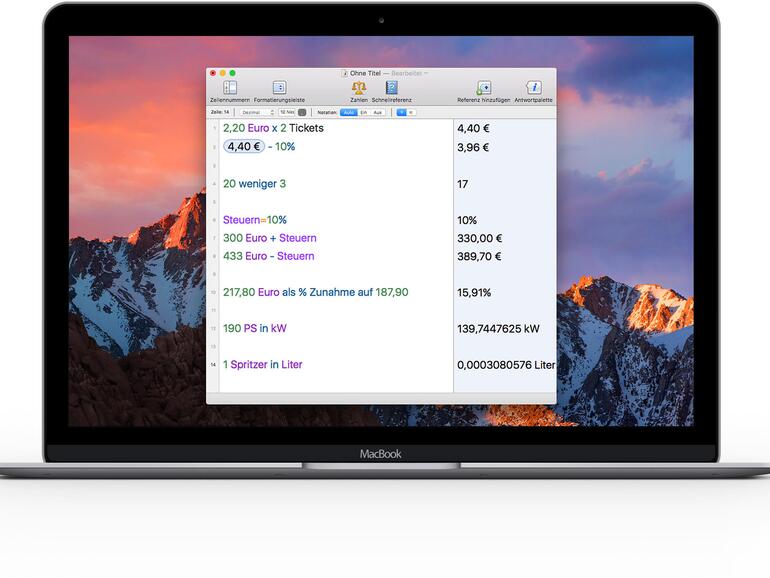The height and width of the screenshot is (578, 770).
Task: Minimize the window with the yellow button
Action: 222,73
